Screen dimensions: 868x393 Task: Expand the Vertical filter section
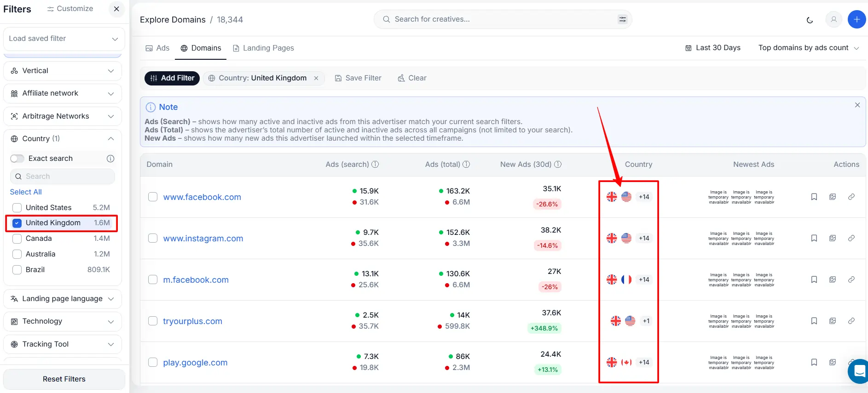(x=63, y=71)
